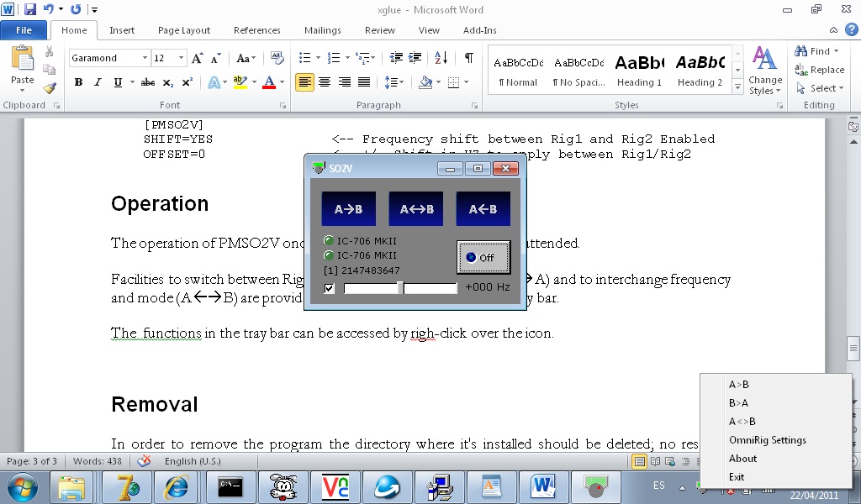
Task: Open the font size dropdown
Action: (x=181, y=58)
